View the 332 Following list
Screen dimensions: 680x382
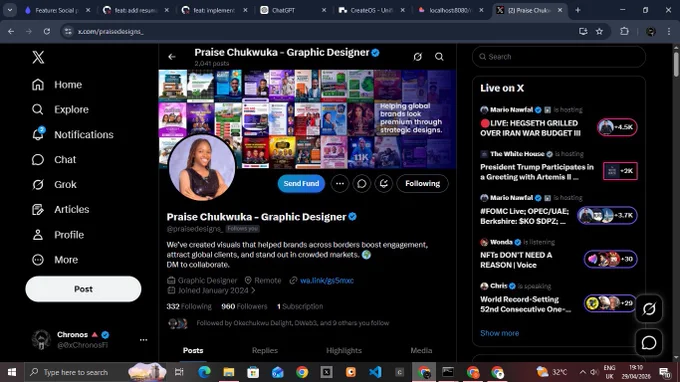(x=189, y=306)
